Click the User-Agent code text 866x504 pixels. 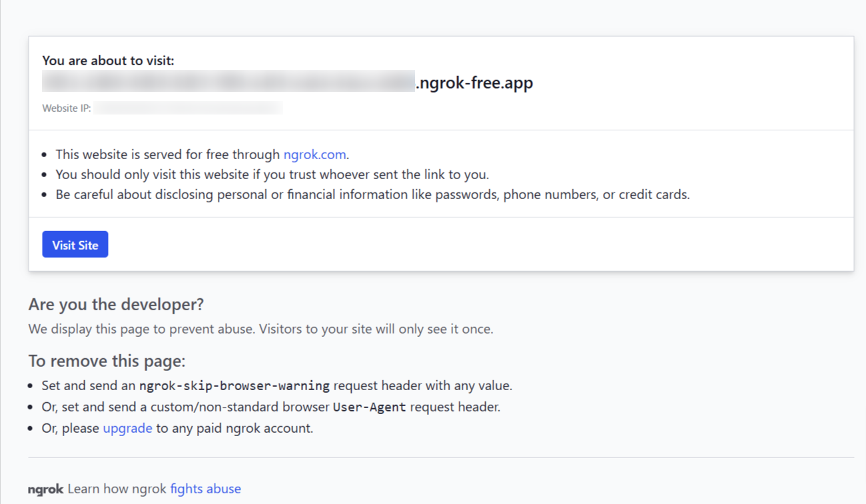369,407
